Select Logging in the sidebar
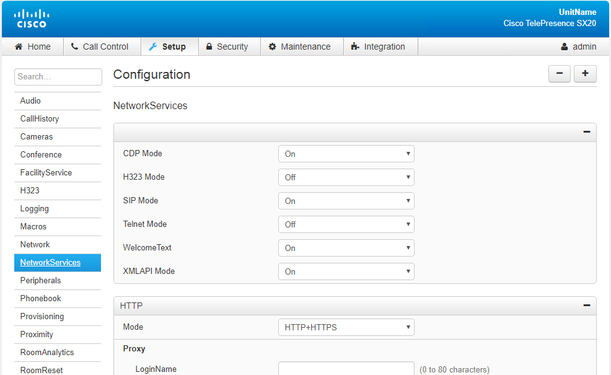This screenshot has height=375, width=611. pos(58,209)
